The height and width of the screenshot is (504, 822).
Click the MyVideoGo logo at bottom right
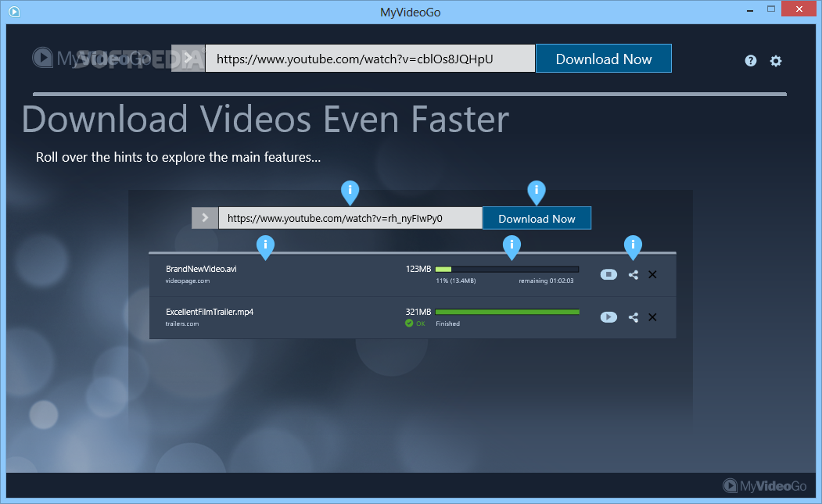764,486
